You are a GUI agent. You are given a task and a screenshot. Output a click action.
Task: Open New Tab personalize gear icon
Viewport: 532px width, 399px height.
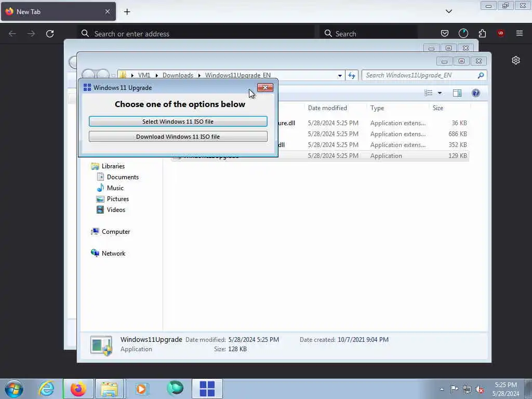pos(516,60)
